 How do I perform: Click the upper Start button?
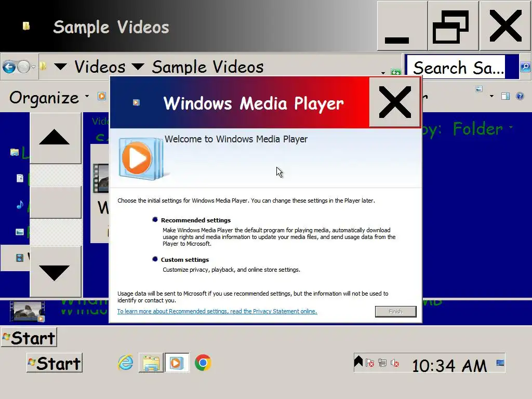pyautogui.click(x=29, y=338)
